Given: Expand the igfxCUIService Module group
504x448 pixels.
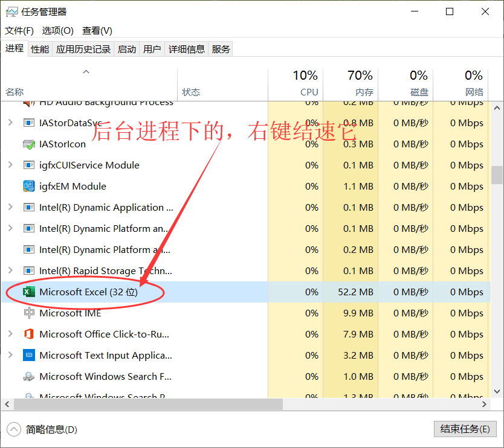Looking at the screenshot, I should [10, 165].
